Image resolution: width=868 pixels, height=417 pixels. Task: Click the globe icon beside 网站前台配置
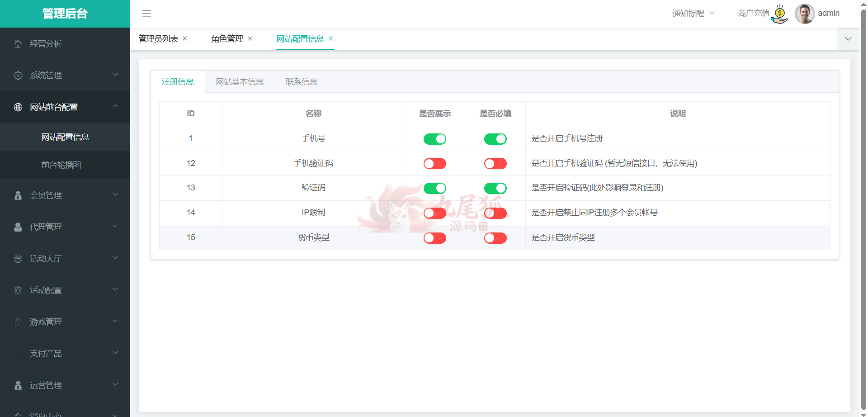(x=18, y=107)
